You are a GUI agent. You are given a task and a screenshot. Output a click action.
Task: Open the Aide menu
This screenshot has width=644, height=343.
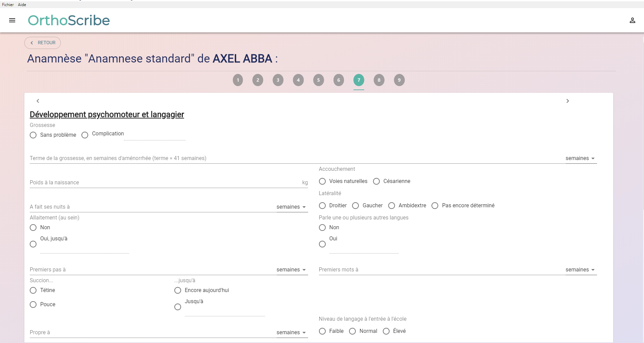tap(22, 5)
